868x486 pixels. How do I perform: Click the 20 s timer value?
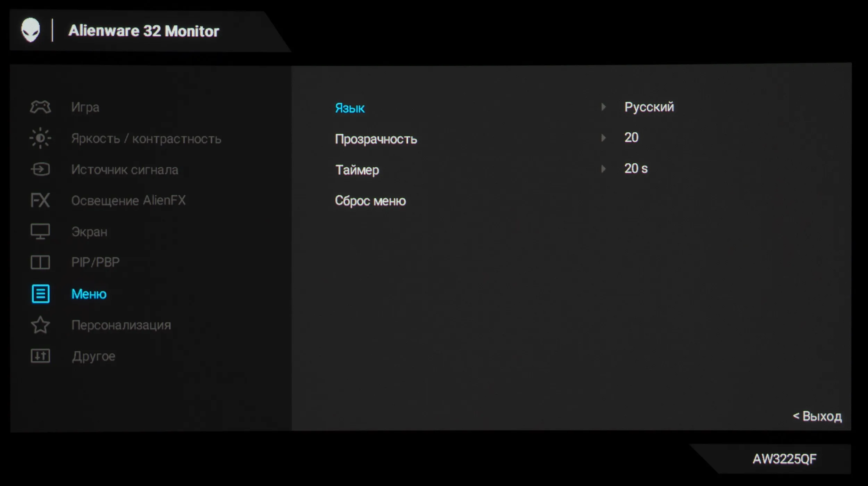tap(636, 169)
